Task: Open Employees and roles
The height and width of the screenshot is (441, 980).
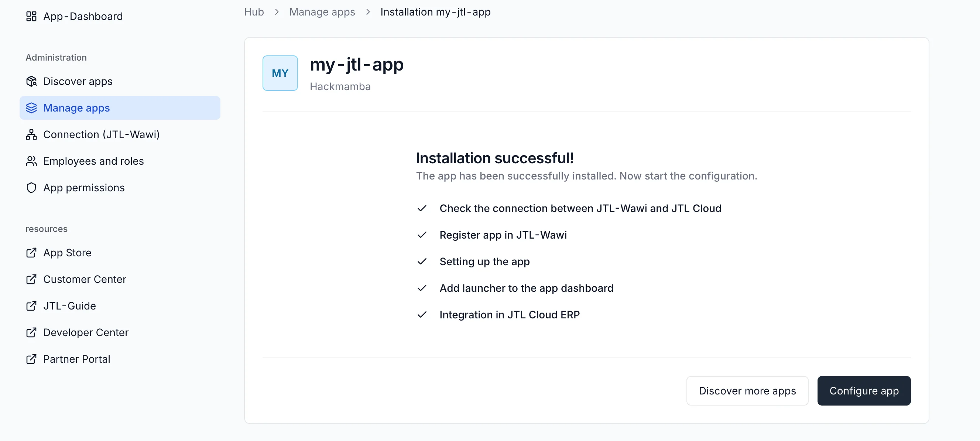Action: (x=120, y=161)
